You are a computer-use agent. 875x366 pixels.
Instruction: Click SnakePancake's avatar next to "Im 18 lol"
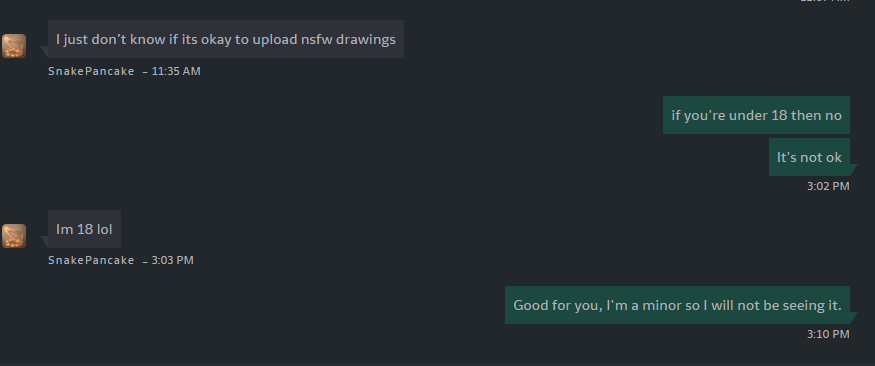[14, 235]
